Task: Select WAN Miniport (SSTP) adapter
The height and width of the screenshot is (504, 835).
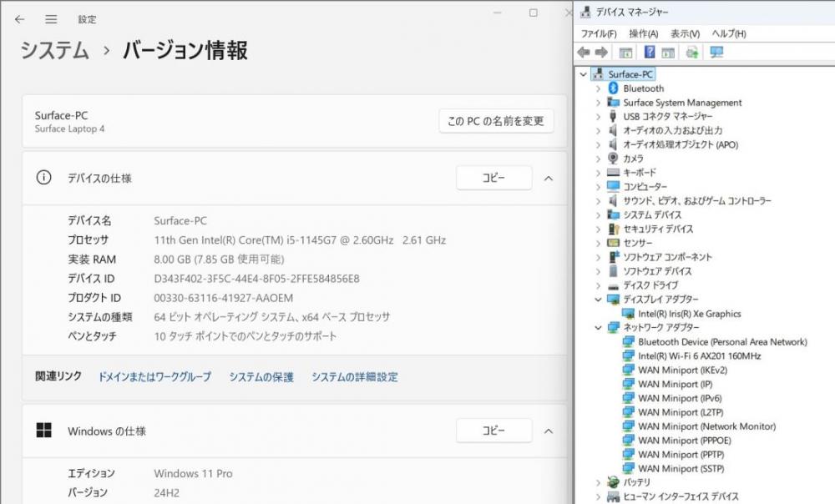Action: point(681,468)
